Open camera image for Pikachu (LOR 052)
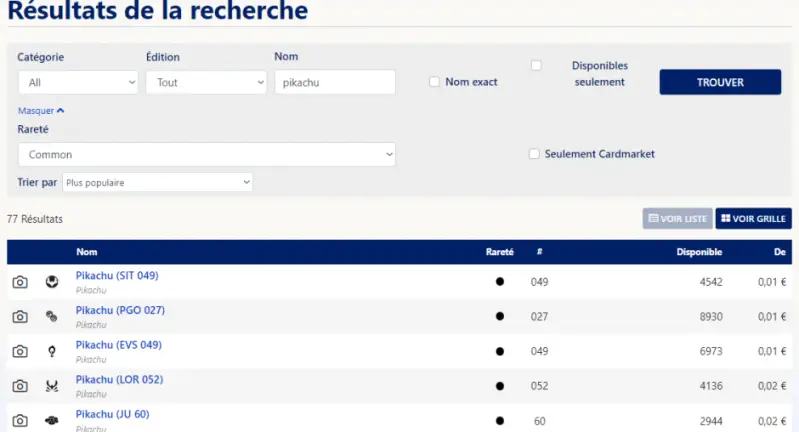799x432 pixels. pos(20,386)
